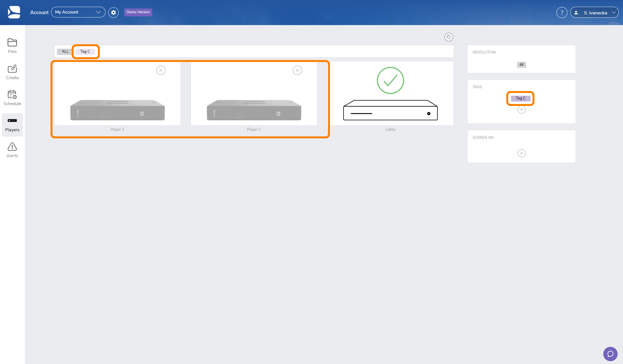Select the Player 2 device thumbnail
Image resolution: width=623 pixels, height=364 pixels.
[117, 110]
